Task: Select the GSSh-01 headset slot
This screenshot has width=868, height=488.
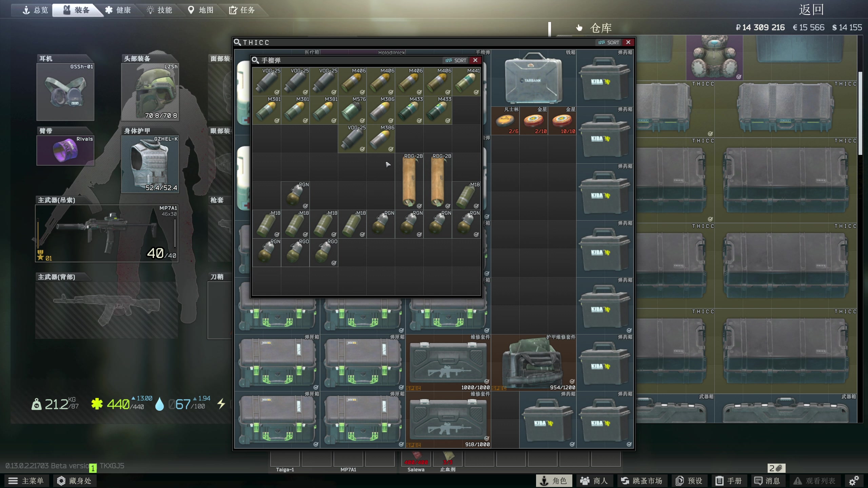Action: point(65,92)
